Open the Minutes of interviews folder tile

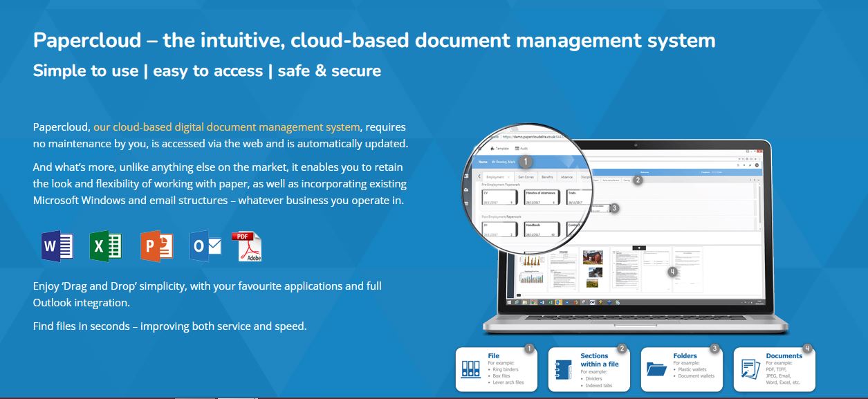pyautogui.click(x=542, y=197)
